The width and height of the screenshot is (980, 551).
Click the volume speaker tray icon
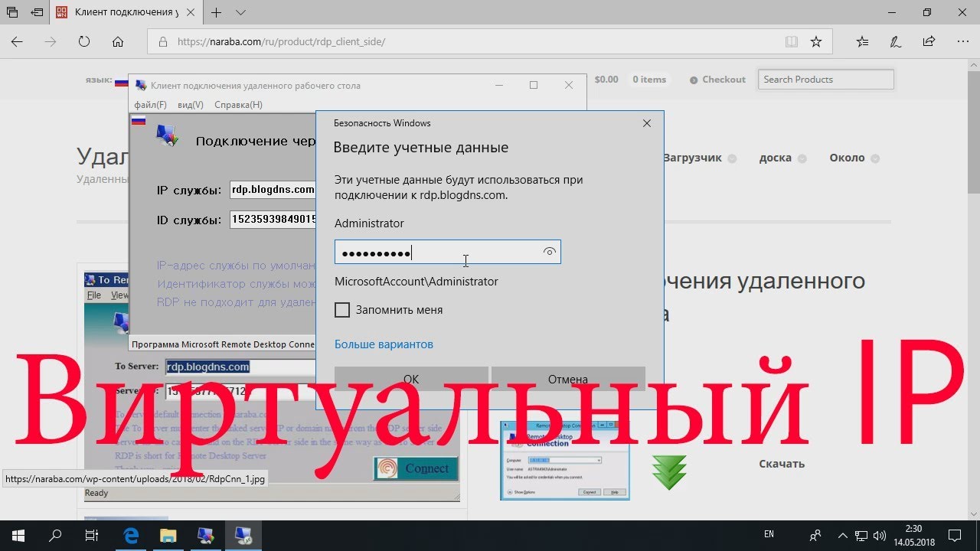click(880, 535)
